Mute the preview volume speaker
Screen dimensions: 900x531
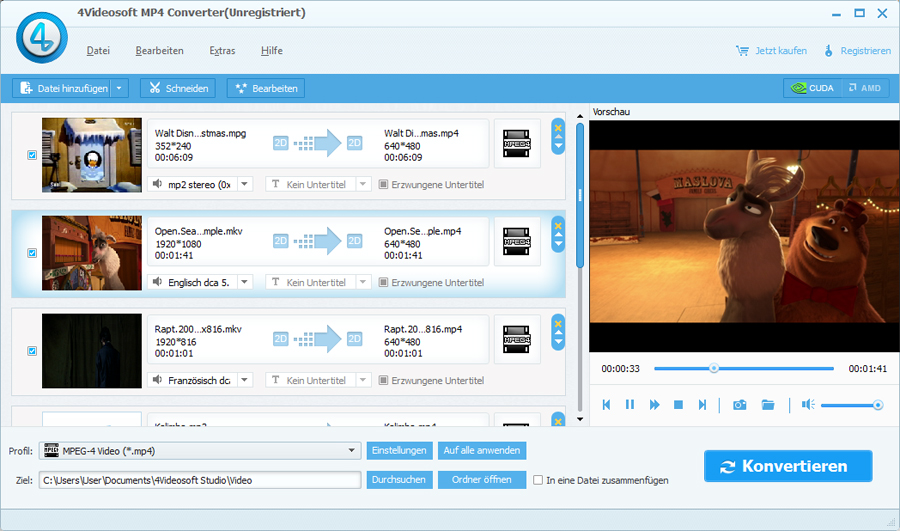click(807, 405)
